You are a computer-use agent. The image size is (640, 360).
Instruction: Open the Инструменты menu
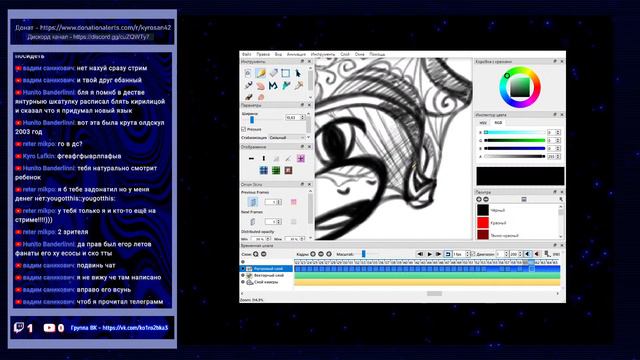coord(323,54)
